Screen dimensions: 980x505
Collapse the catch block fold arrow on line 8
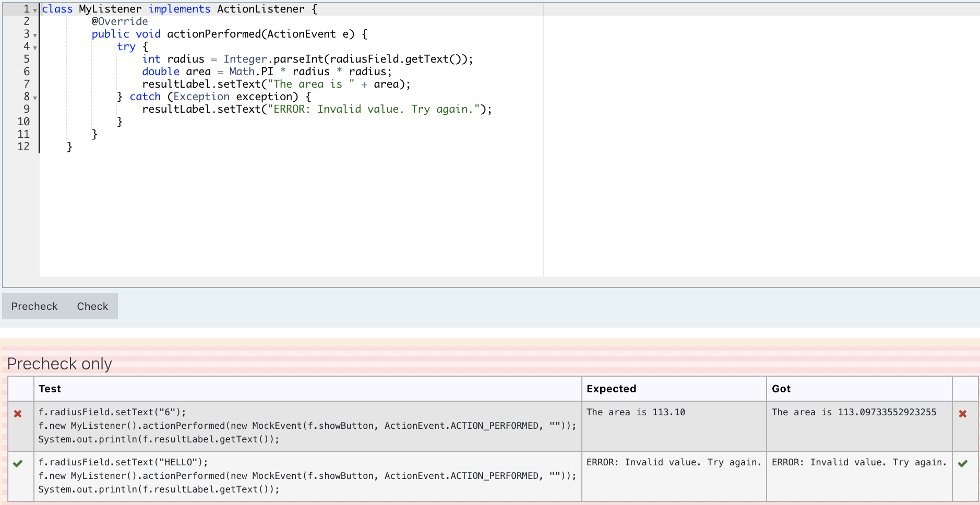pos(34,99)
